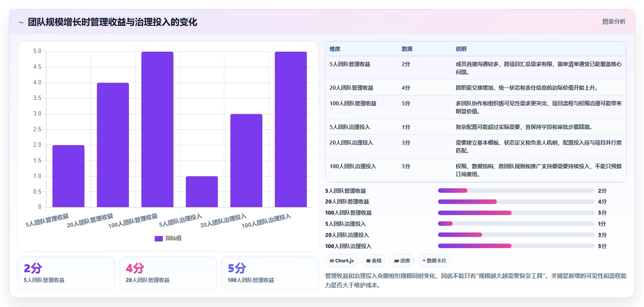Click the 说明 column header
Viewport: 644px width, 307px height.
[x=461, y=49]
